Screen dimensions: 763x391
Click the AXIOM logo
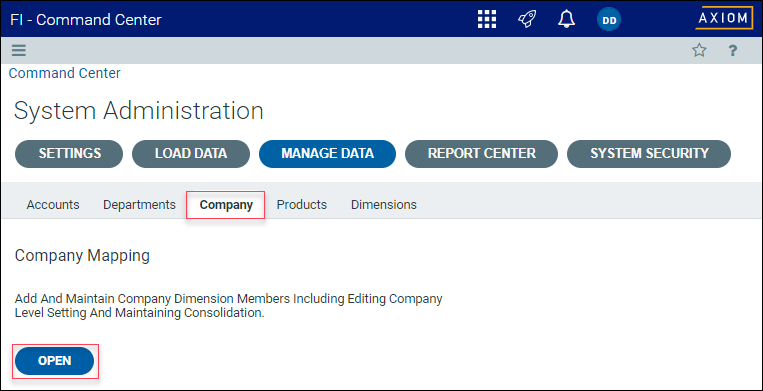tap(724, 18)
